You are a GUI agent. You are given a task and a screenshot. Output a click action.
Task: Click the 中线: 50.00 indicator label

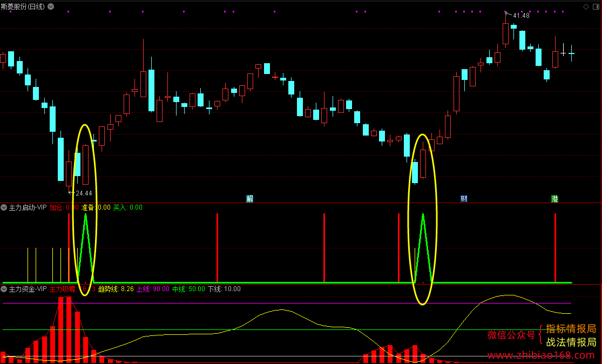coord(188,289)
